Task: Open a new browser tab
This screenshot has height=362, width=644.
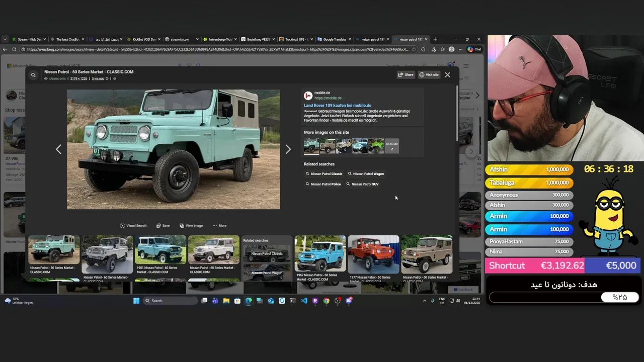Action: coord(435,39)
